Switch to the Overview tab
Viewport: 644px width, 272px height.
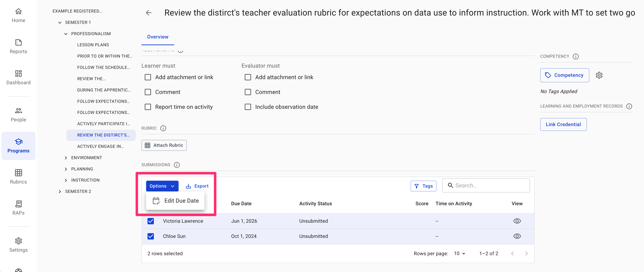point(158,37)
